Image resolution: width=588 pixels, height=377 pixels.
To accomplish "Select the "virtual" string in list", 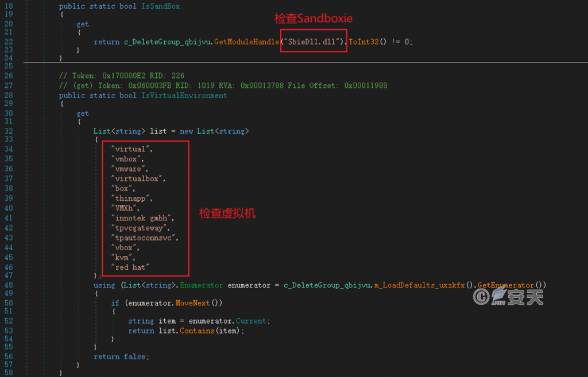I will pos(132,149).
